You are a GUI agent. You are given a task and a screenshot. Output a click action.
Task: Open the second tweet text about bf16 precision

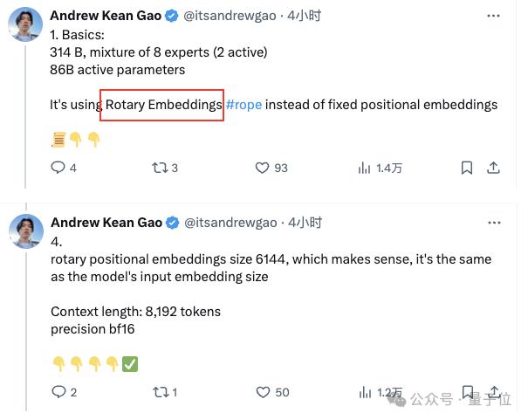pos(91,329)
